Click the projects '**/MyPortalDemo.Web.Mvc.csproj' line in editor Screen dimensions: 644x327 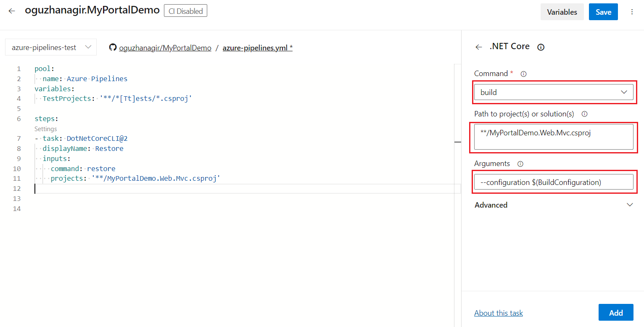click(x=136, y=179)
